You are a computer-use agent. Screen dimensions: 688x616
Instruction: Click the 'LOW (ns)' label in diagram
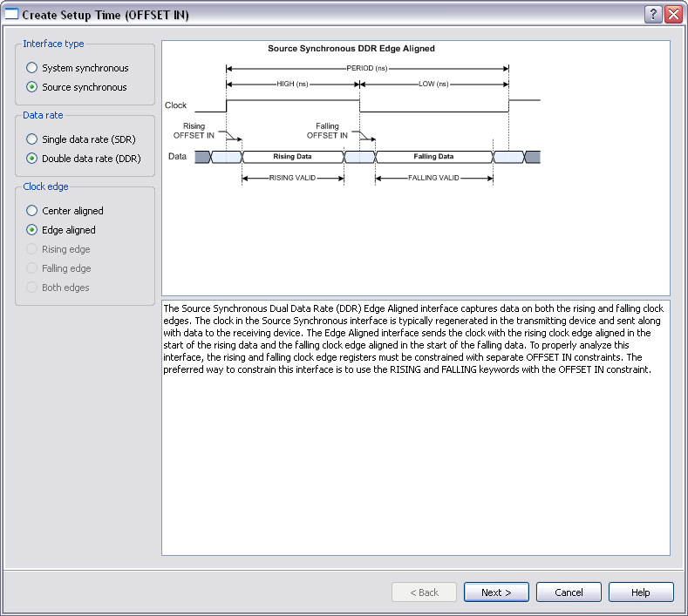(433, 84)
